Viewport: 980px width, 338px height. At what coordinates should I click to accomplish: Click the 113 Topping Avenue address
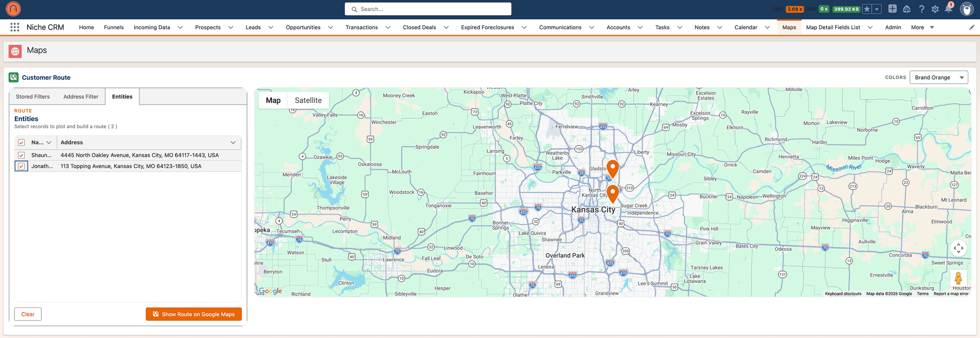131,166
